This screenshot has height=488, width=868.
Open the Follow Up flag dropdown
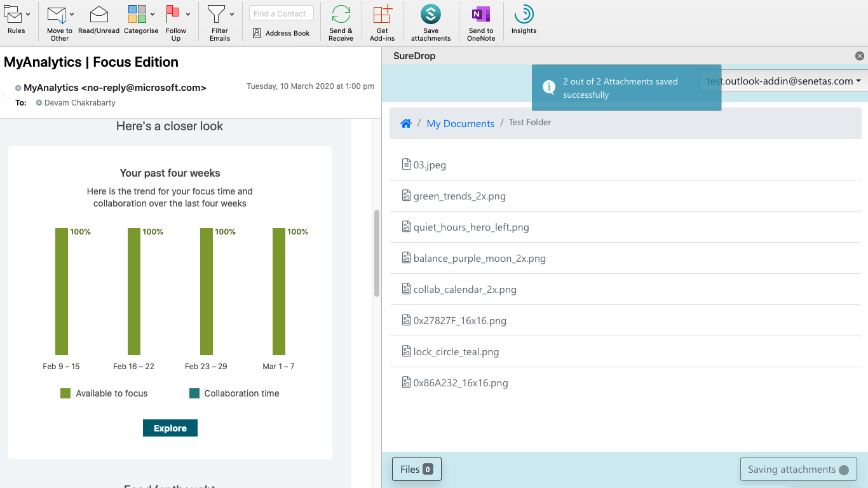(x=188, y=14)
